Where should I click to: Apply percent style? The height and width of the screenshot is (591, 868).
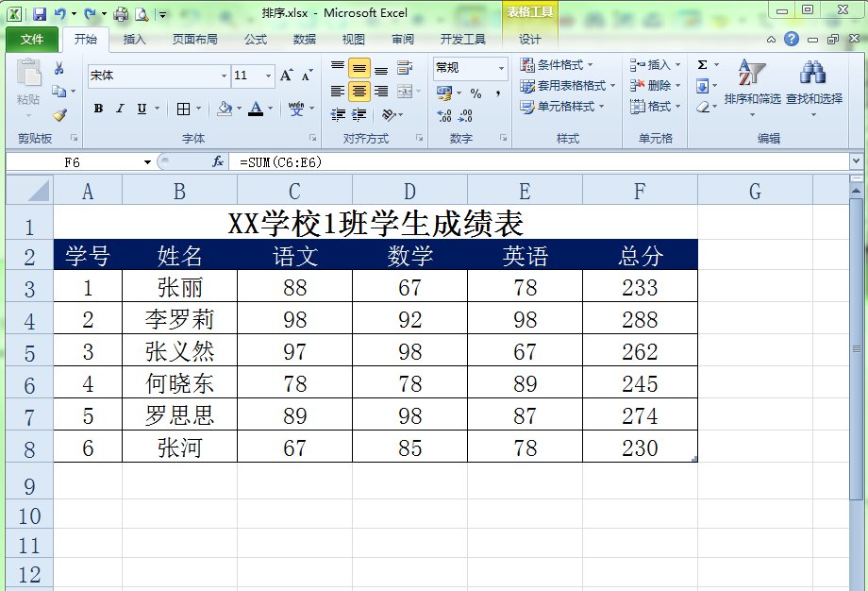pos(476,93)
